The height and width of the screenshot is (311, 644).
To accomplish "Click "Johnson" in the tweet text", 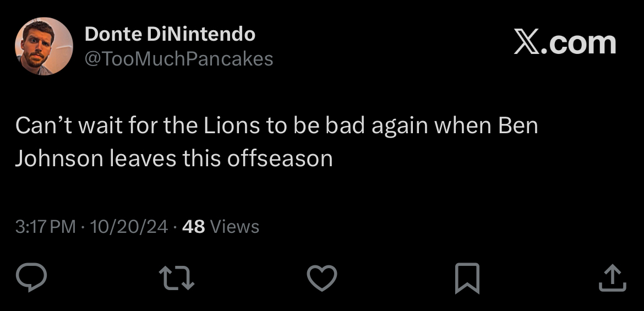I will [x=59, y=159].
